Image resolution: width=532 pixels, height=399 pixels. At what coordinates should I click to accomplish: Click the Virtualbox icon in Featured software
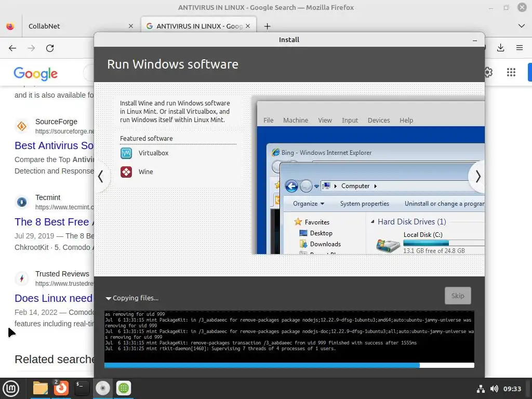coord(126,153)
